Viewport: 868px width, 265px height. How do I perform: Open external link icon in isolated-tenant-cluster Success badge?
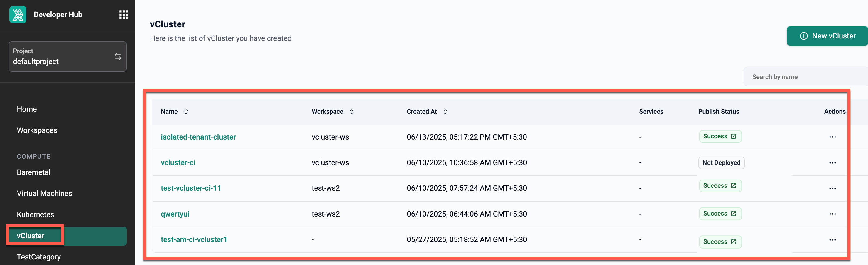click(733, 137)
